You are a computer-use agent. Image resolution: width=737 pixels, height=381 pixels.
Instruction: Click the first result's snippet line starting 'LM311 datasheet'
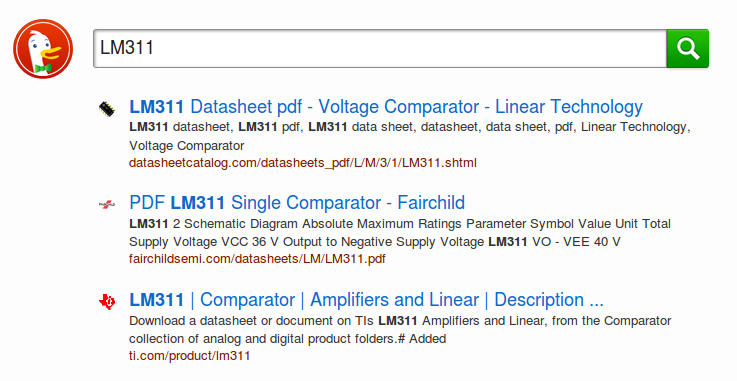(409, 127)
